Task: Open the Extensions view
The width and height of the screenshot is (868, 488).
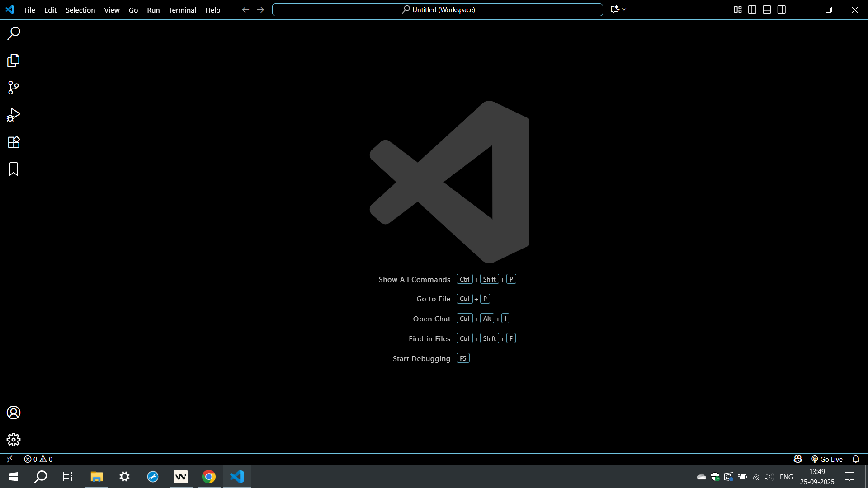Action: pos(14,142)
